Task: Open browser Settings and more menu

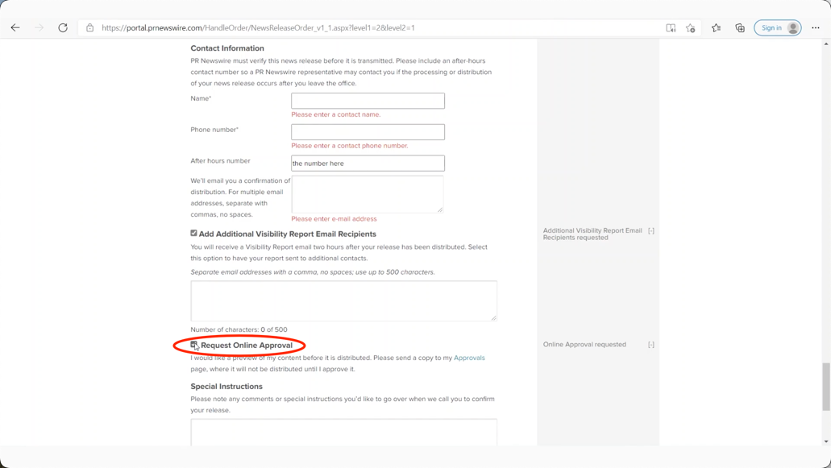Action: click(816, 28)
